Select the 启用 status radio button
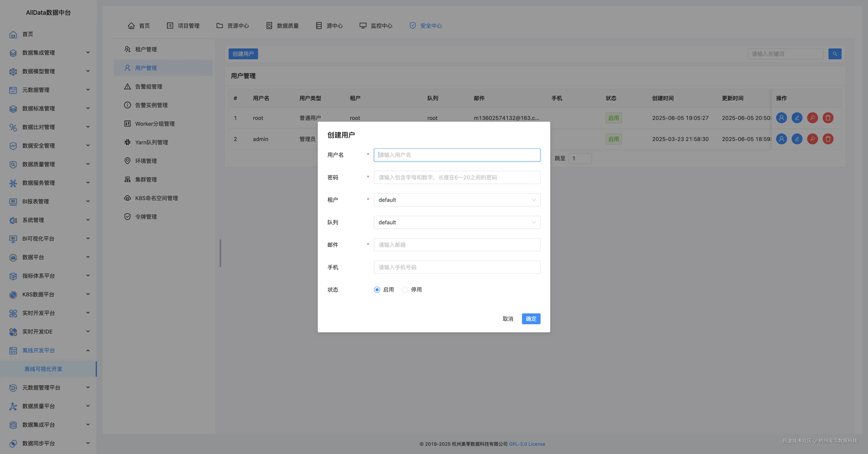868x454 pixels. (x=377, y=290)
